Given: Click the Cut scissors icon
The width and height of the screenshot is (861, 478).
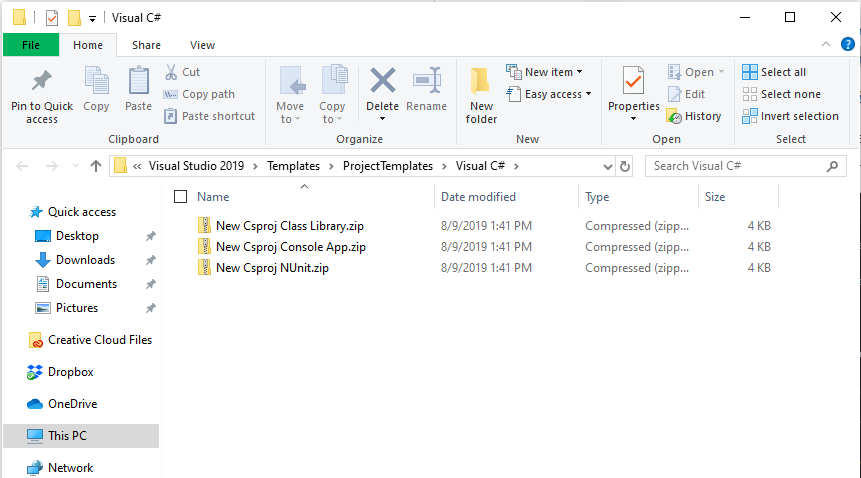Looking at the screenshot, I should point(171,72).
